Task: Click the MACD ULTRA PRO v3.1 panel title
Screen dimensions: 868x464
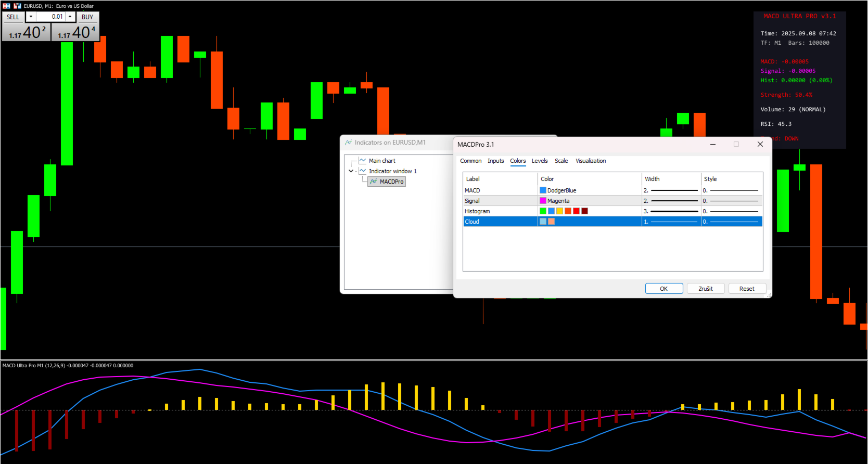Action: pyautogui.click(x=800, y=16)
